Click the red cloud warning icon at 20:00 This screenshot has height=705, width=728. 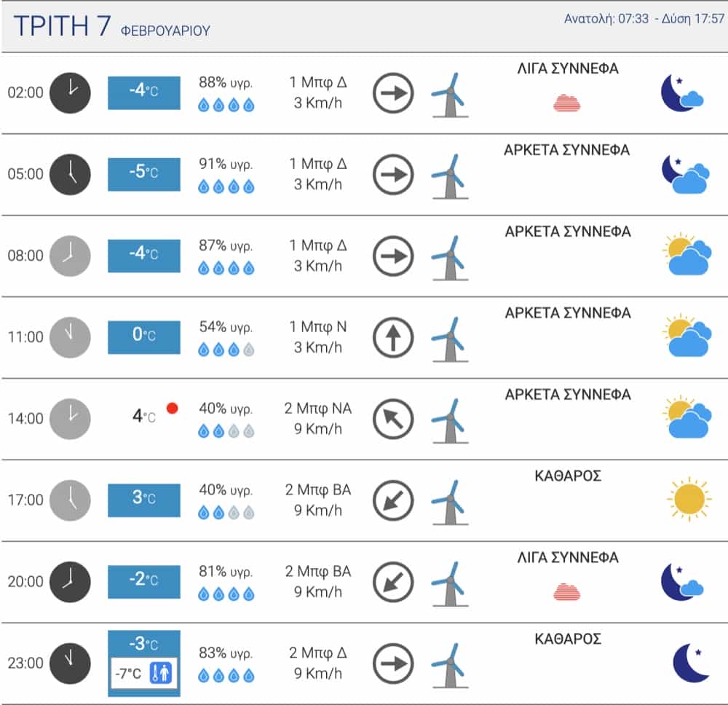567,591
